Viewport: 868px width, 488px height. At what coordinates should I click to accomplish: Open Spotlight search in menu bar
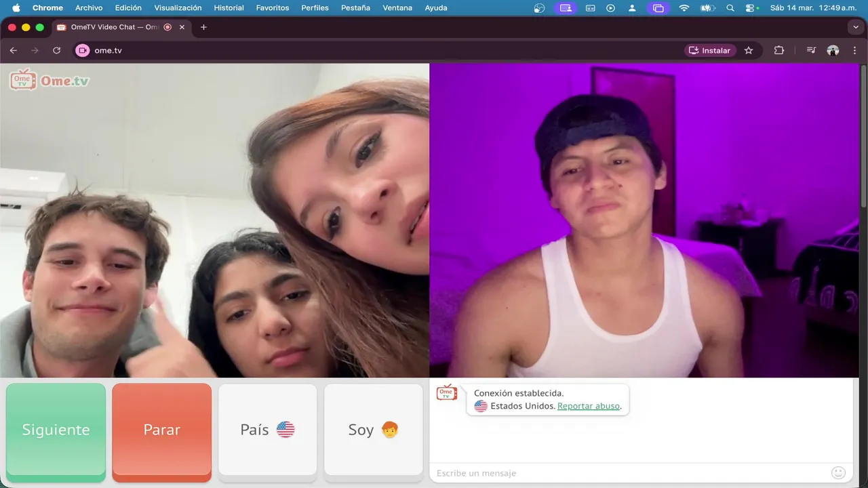coord(730,8)
